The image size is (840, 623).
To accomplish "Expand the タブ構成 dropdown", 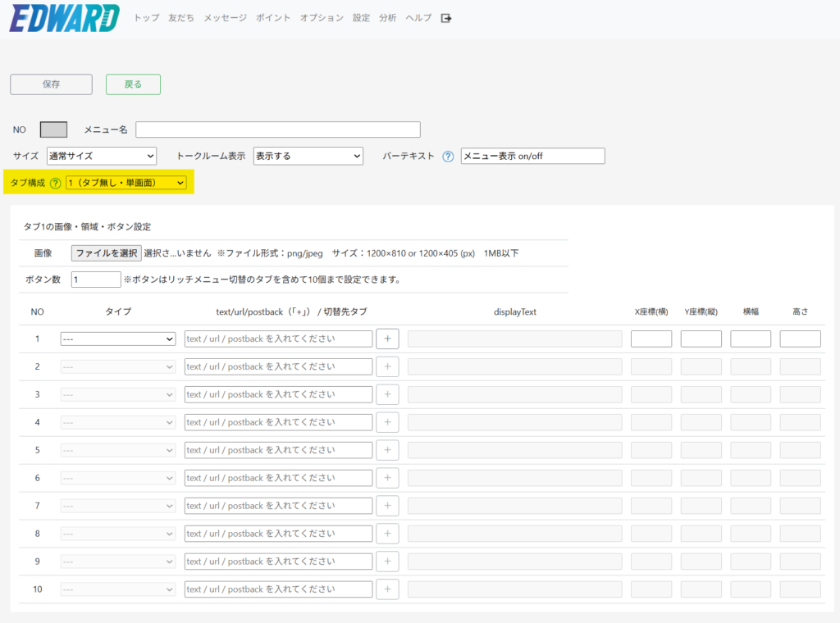I will pyautogui.click(x=126, y=183).
